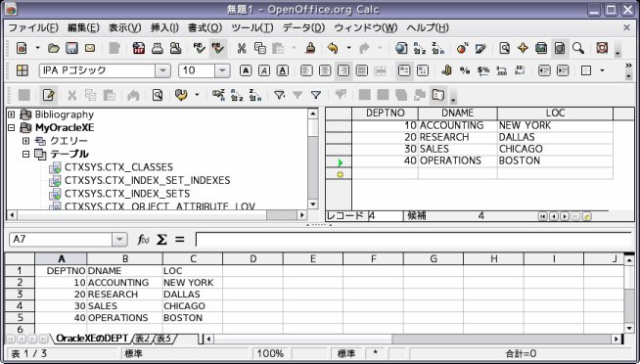Image resolution: width=640 pixels, height=364 pixels.
Task: Select the CTXSYS.CTX_CLASSES table
Action: 118,167
